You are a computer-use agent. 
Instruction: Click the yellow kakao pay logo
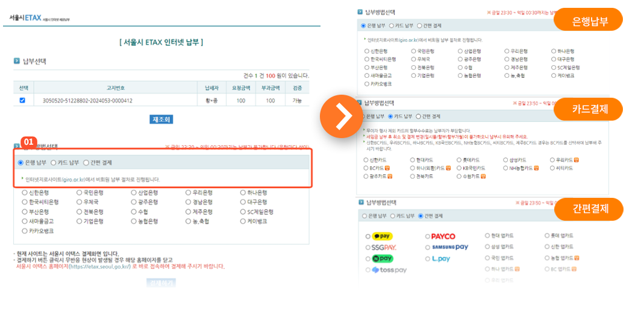tap(383, 236)
